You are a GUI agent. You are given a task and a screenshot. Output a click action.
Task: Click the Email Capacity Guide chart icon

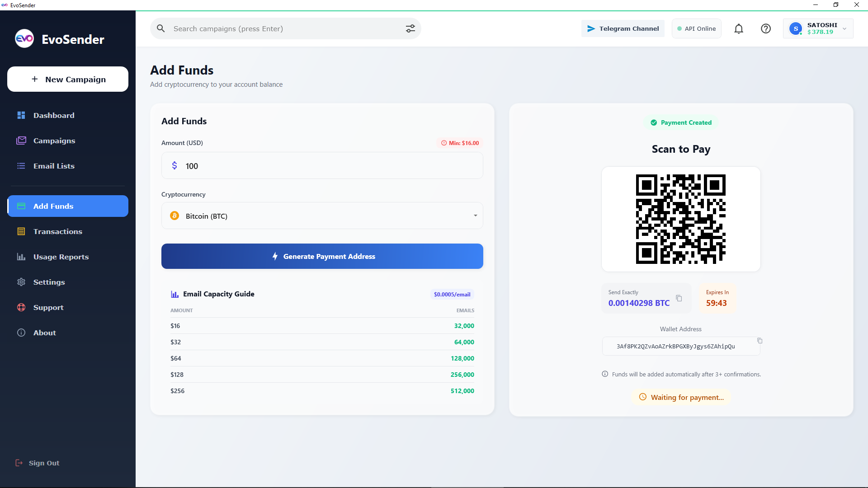175,294
